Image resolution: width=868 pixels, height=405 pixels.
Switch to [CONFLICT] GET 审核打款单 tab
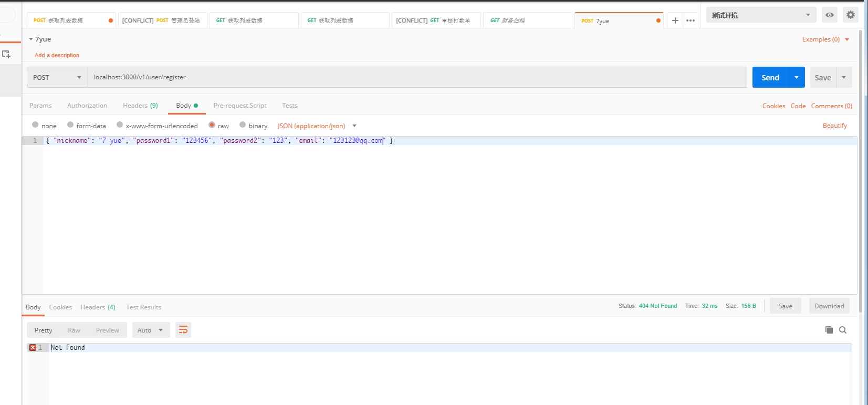click(436, 20)
